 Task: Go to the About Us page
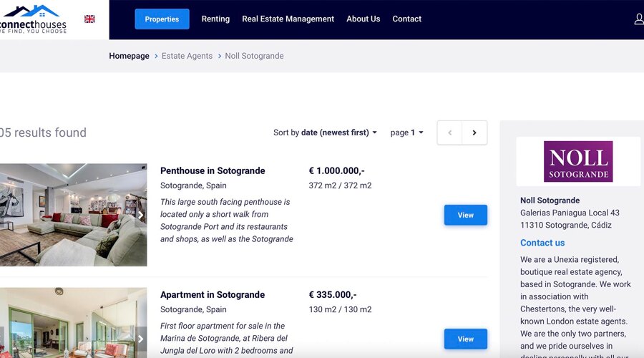(x=363, y=19)
